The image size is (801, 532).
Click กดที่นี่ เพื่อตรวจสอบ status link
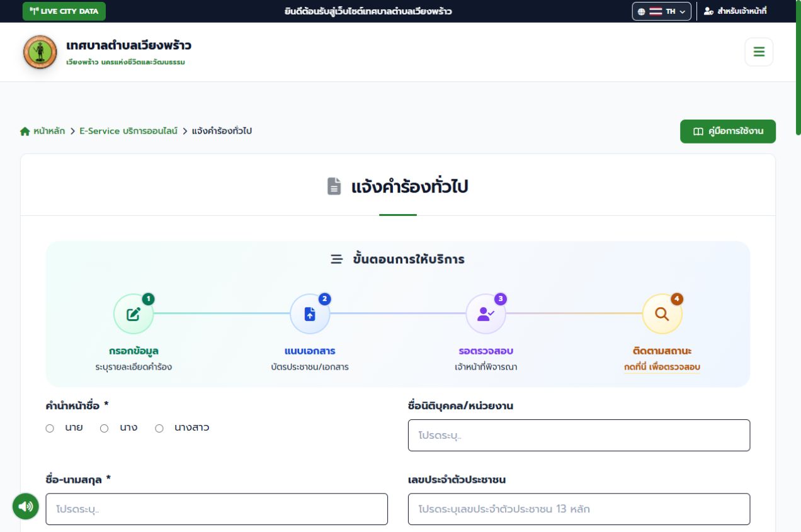click(662, 367)
